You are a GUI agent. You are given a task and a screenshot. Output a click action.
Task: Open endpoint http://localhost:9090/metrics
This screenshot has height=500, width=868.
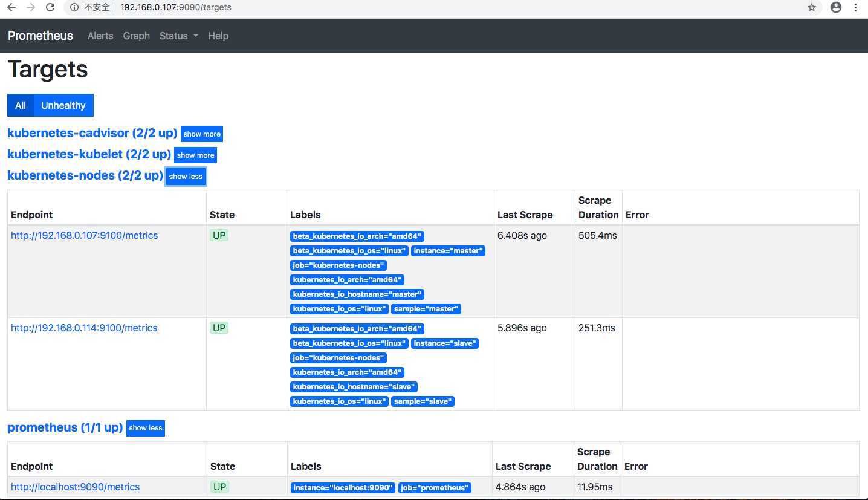(x=75, y=487)
